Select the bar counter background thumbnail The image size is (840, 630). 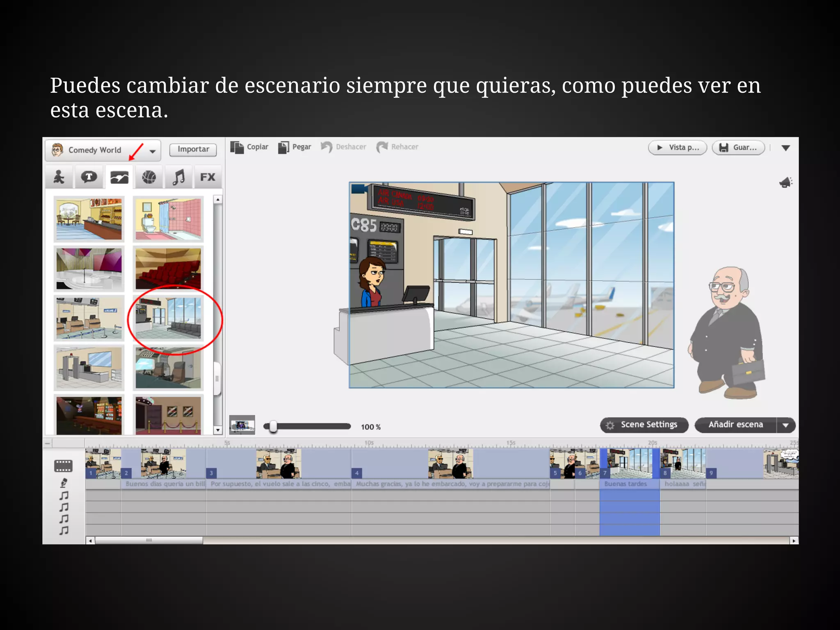[89, 415]
